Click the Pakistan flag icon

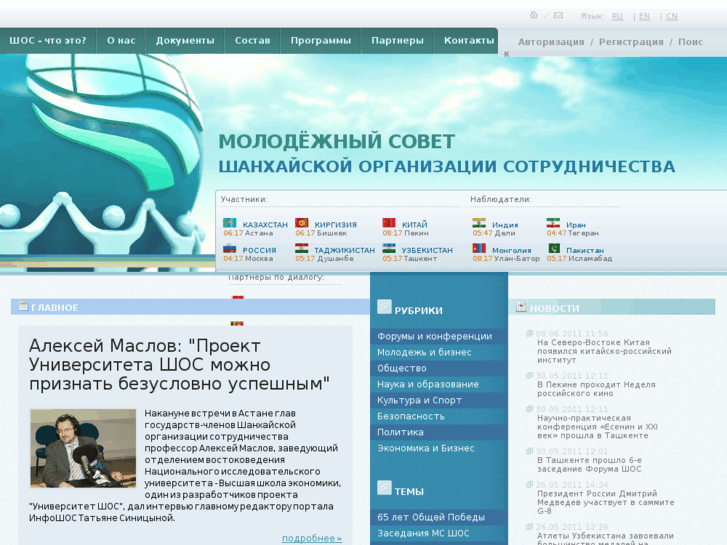[554, 249]
